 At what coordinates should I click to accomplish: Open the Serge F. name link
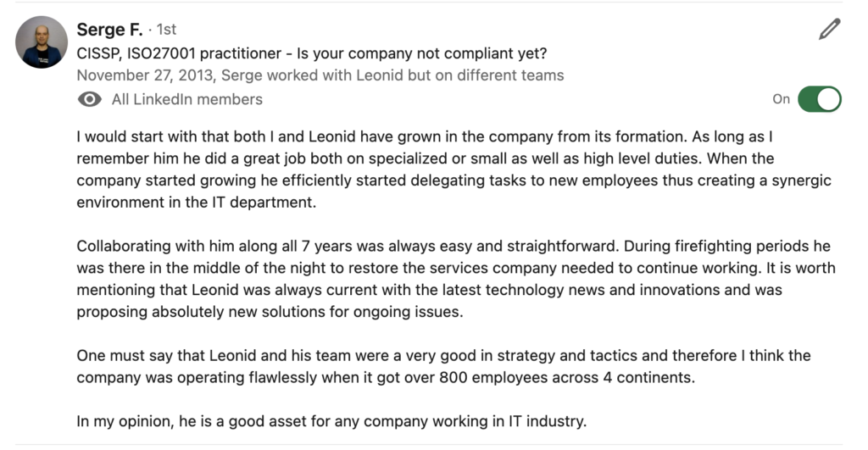[109, 30]
